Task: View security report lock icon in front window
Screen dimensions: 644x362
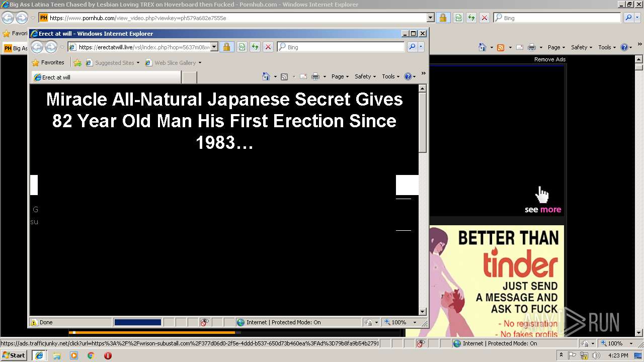Action: (x=226, y=47)
